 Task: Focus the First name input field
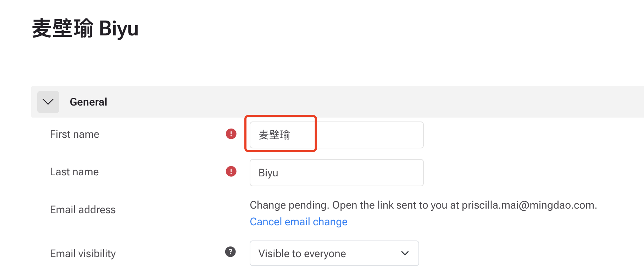[337, 135]
